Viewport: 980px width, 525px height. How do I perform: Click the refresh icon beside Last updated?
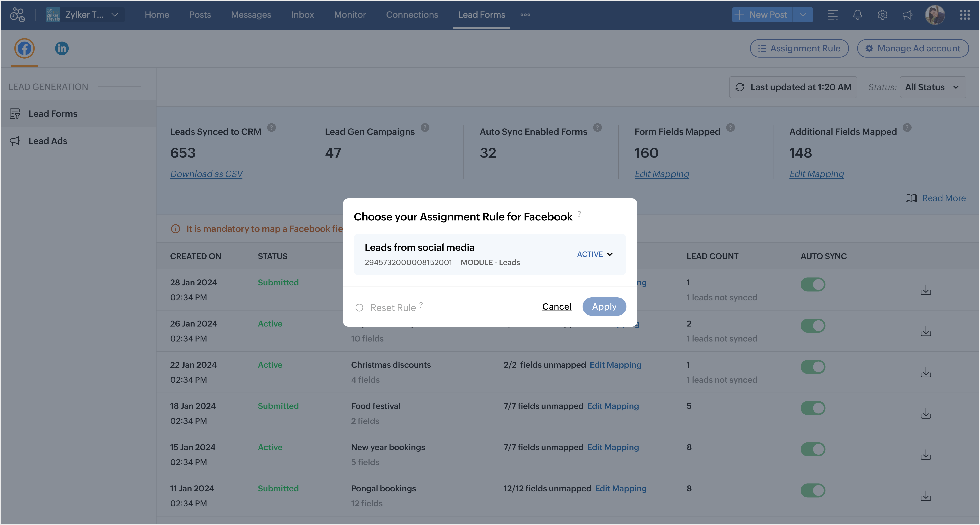[x=739, y=87]
